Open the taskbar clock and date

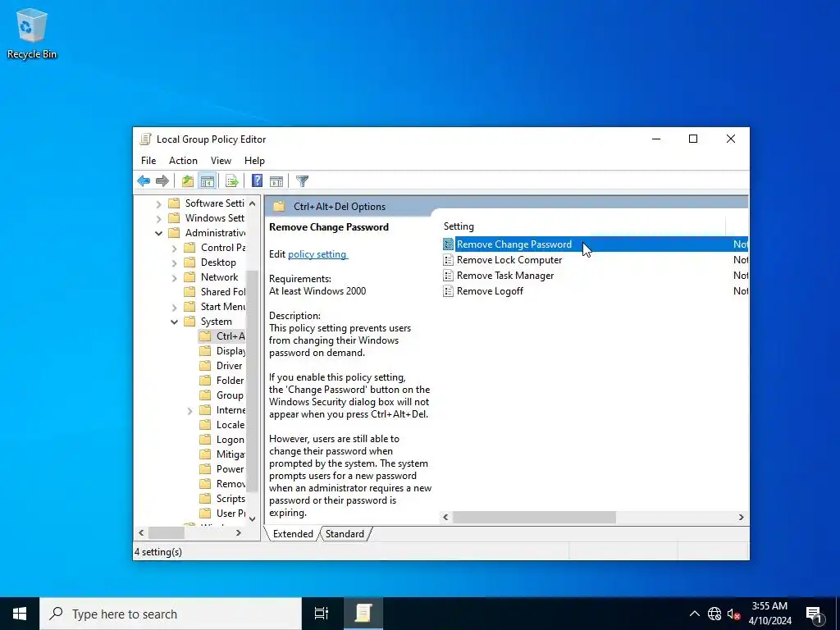coord(769,614)
